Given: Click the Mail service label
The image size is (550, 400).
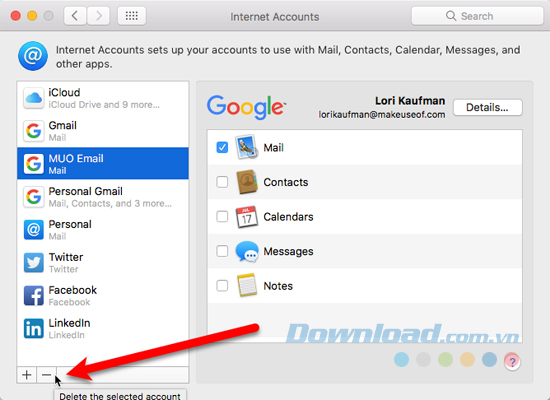Looking at the screenshot, I should (x=274, y=148).
